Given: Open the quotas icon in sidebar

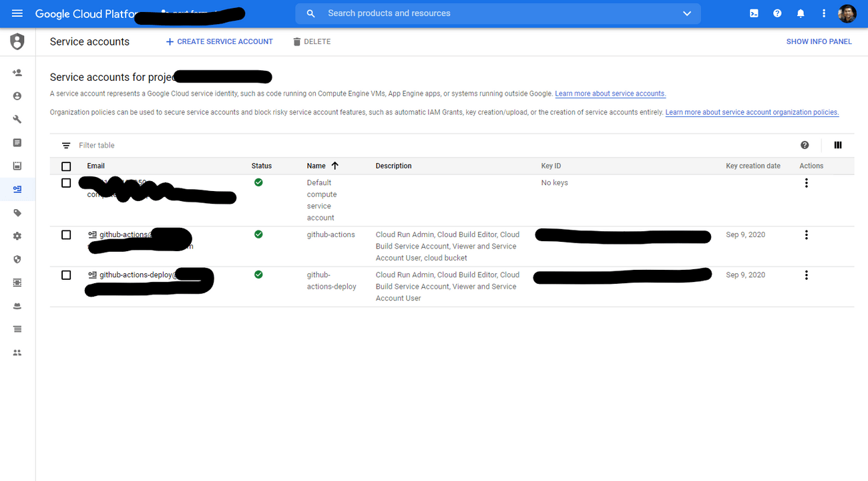Looking at the screenshot, I should (17, 166).
